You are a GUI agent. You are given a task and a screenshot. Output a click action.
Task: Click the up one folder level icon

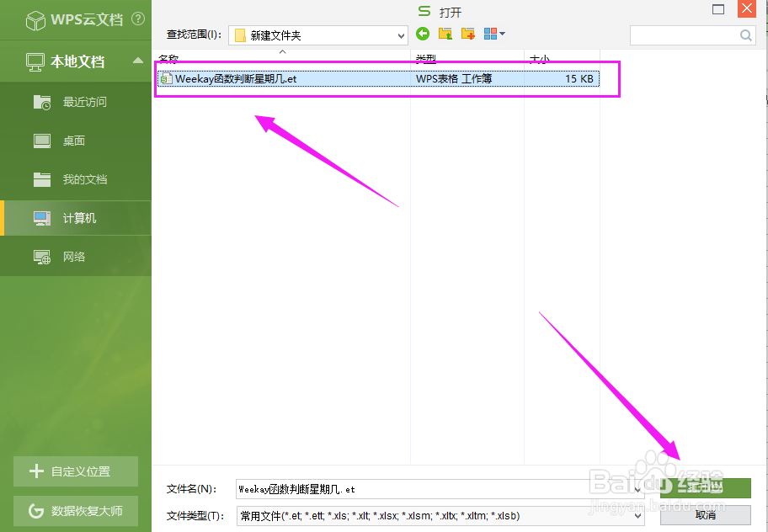point(444,35)
